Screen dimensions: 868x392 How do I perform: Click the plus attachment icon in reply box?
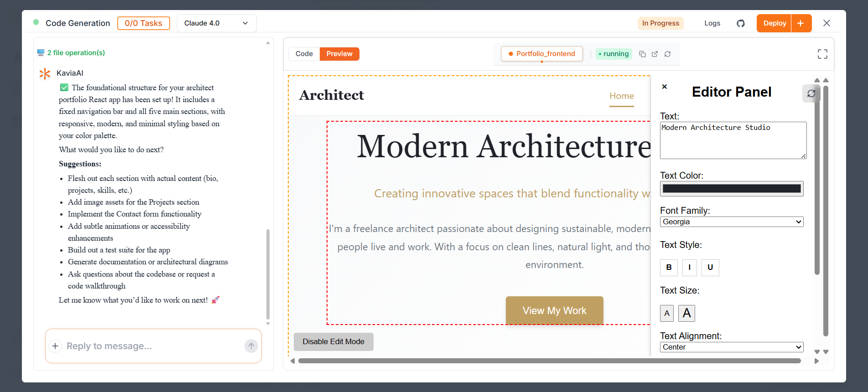[x=55, y=346]
